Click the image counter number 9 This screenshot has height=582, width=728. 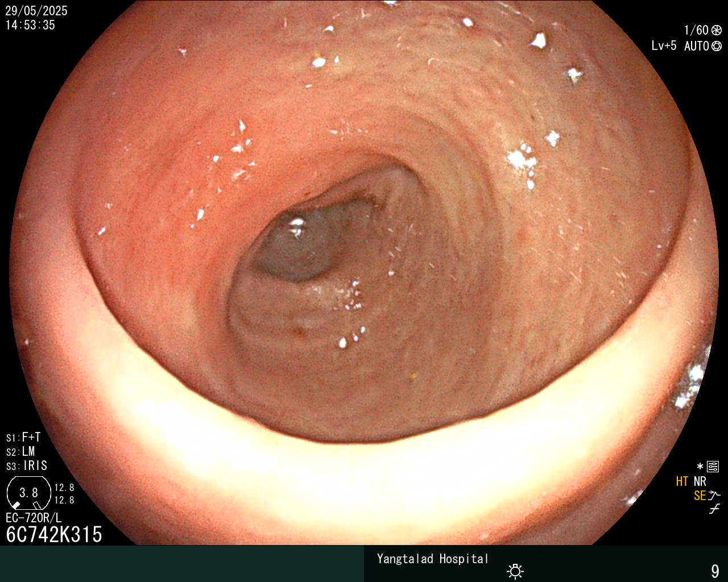pos(715,571)
